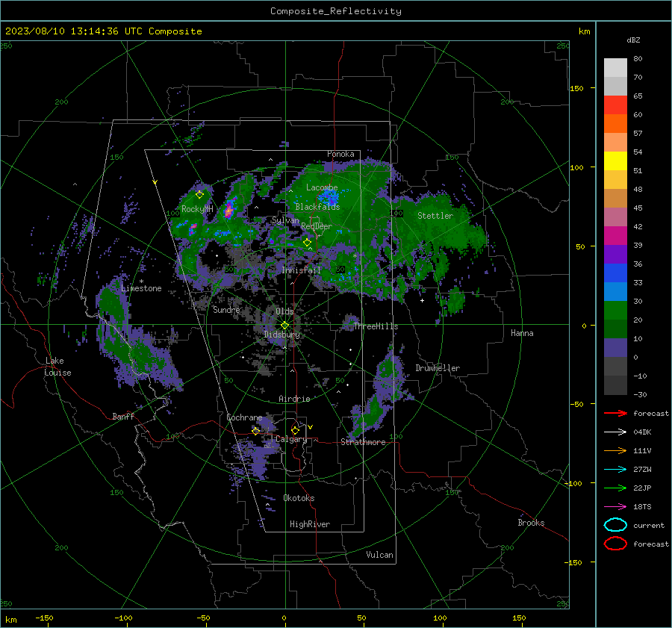672x628 pixels.
Task: Click the magenta 18TS arrow in legend
Action: pyautogui.click(x=615, y=507)
